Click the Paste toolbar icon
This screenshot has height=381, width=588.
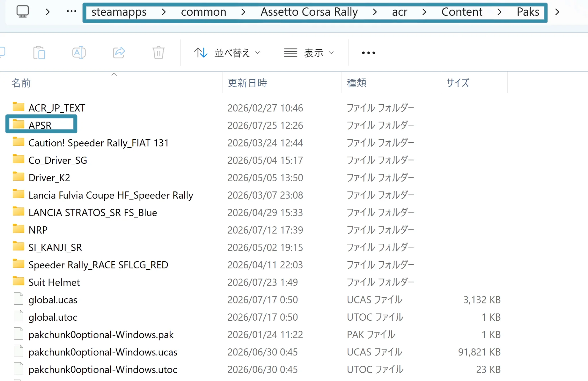[39, 53]
